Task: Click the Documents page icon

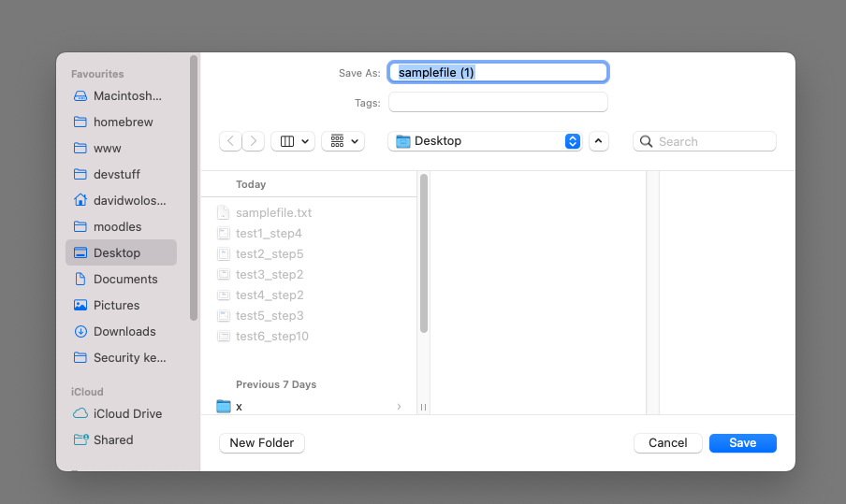Action: point(80,279)
